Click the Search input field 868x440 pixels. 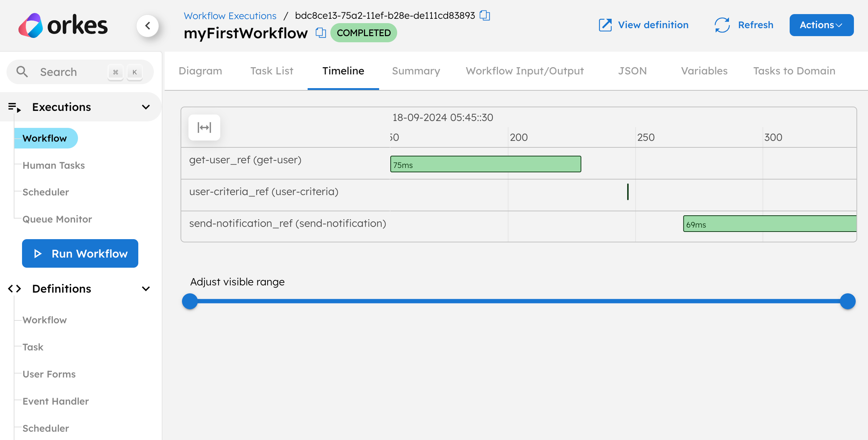[x=80, y=72]
